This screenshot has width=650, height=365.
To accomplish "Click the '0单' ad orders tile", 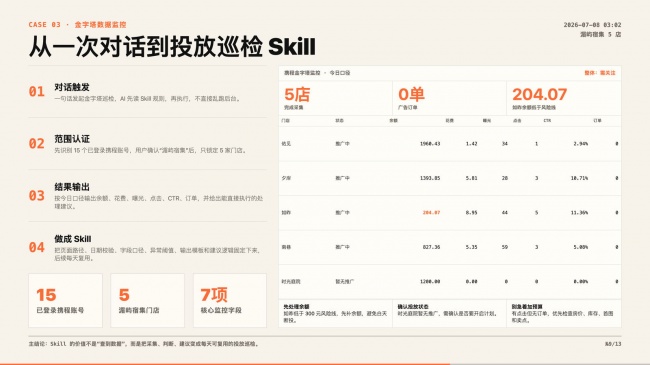I will click(x=449, y=98).
